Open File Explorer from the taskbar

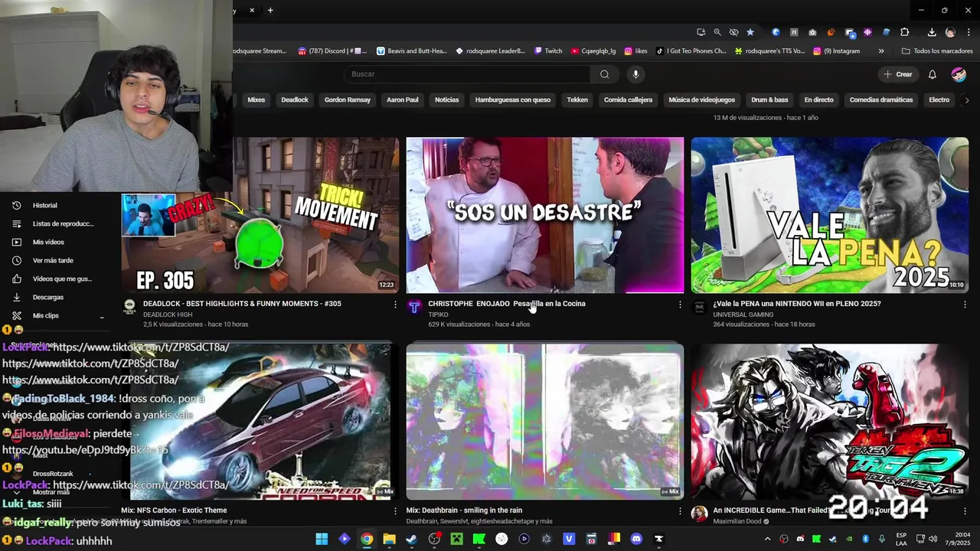[x=389, y=539]
